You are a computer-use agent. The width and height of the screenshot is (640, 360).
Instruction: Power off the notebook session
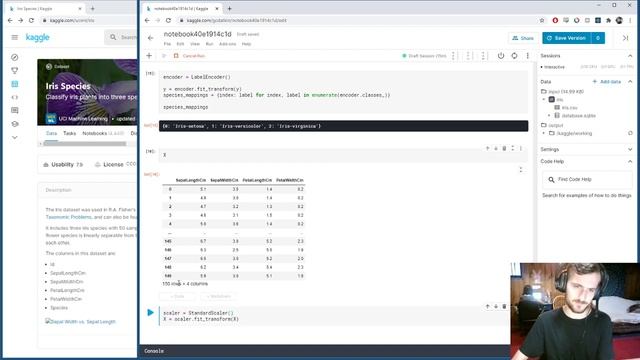(501, 56)
